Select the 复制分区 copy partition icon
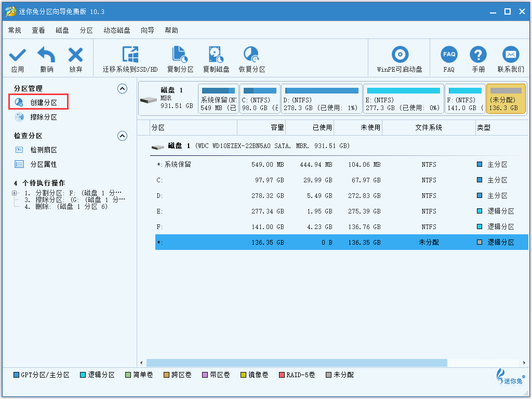The width and height of the screenshot is (532, 399). 180,55
